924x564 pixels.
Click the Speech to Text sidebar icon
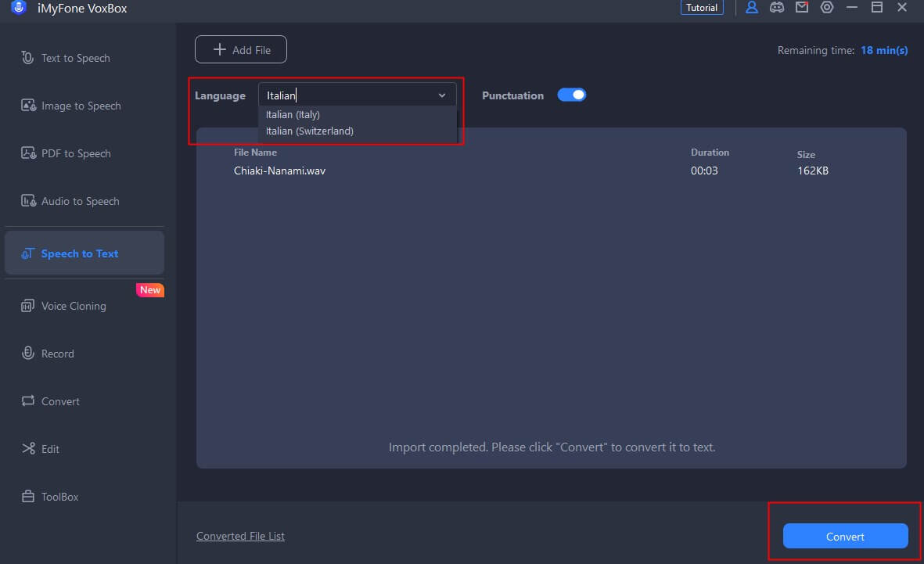tap(27, 253)
